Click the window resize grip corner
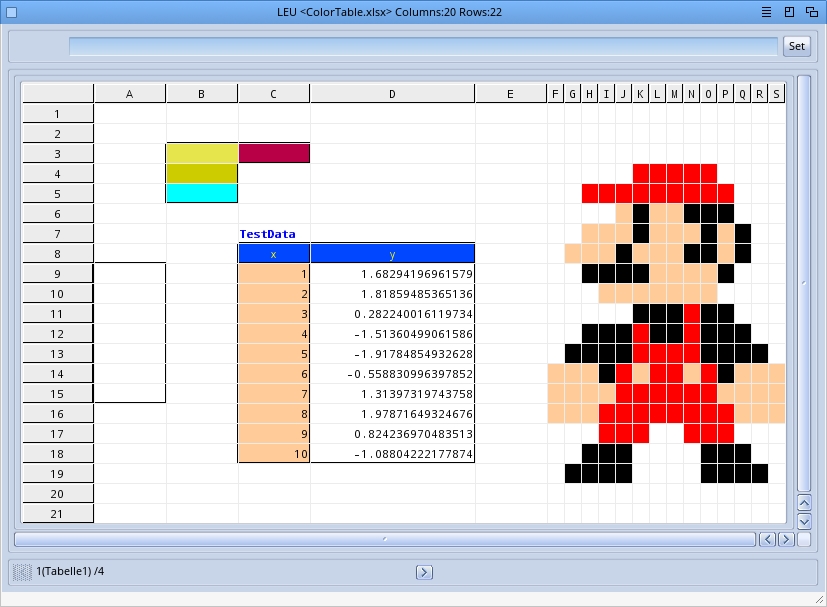 (x=819, y=599)
